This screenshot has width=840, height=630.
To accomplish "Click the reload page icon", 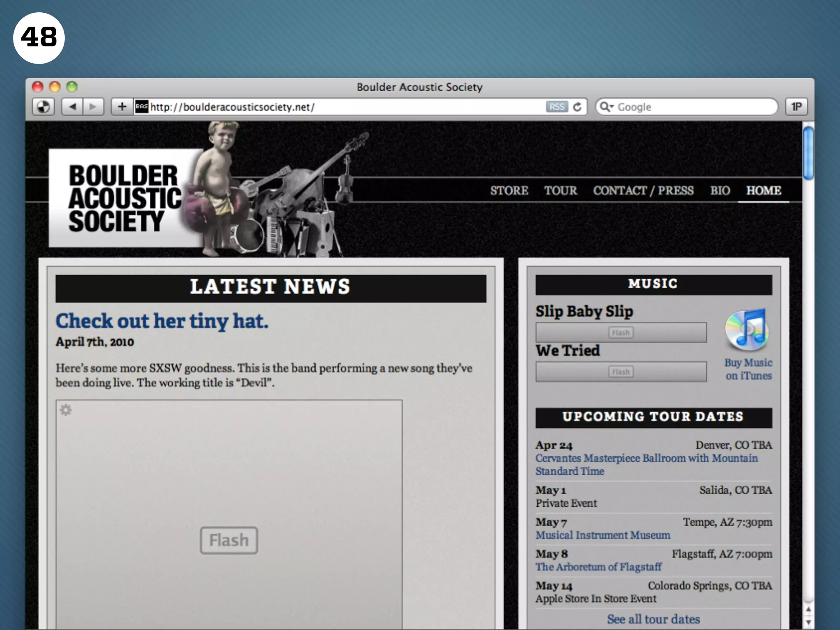I will pyautogui.click(x=577, y=107).
